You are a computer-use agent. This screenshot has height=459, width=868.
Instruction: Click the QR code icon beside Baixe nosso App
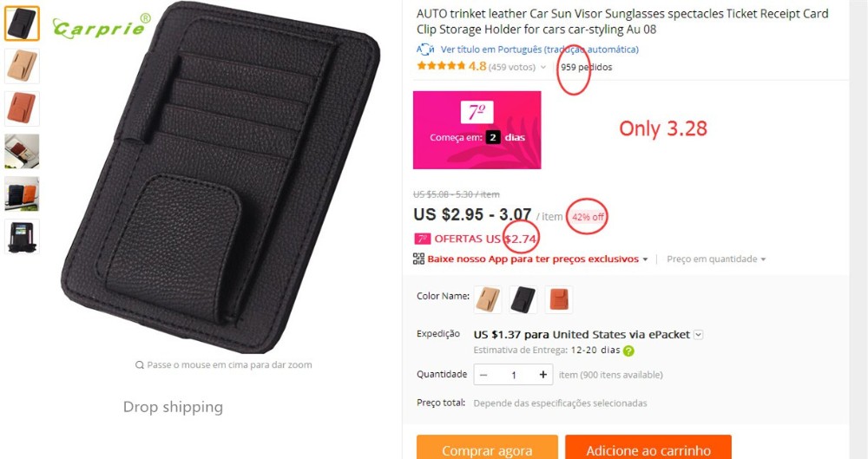click(x=419, y=259)
